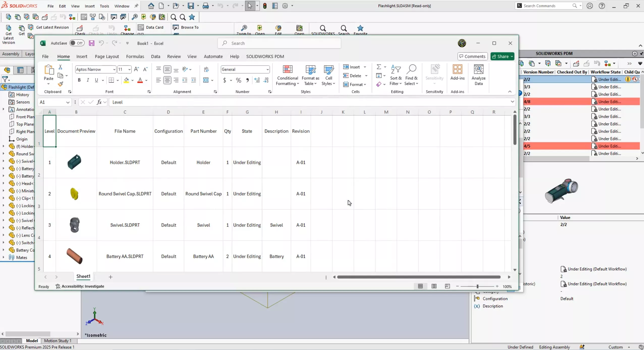Open the SOLIDWORKS Help icon
The width and height of the screenshot is (644, 350).
[602, 6]
